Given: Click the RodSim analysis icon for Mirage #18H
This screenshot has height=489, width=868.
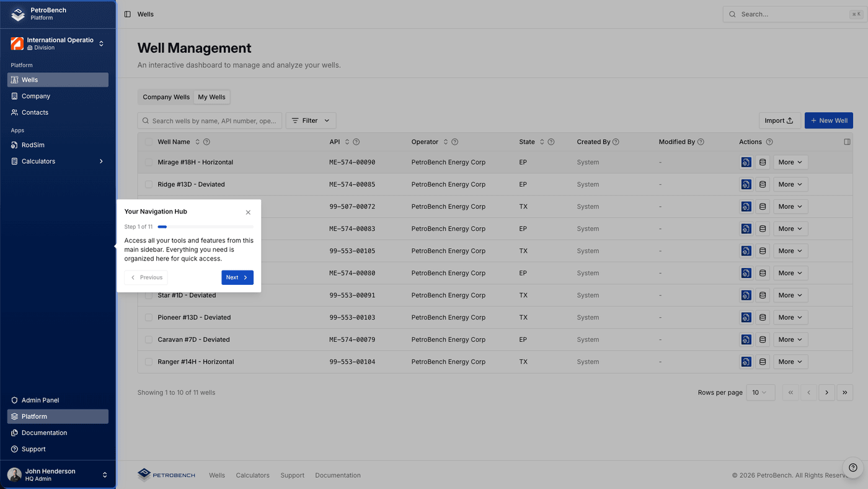Looking at the screenshot, I should 746,162.
